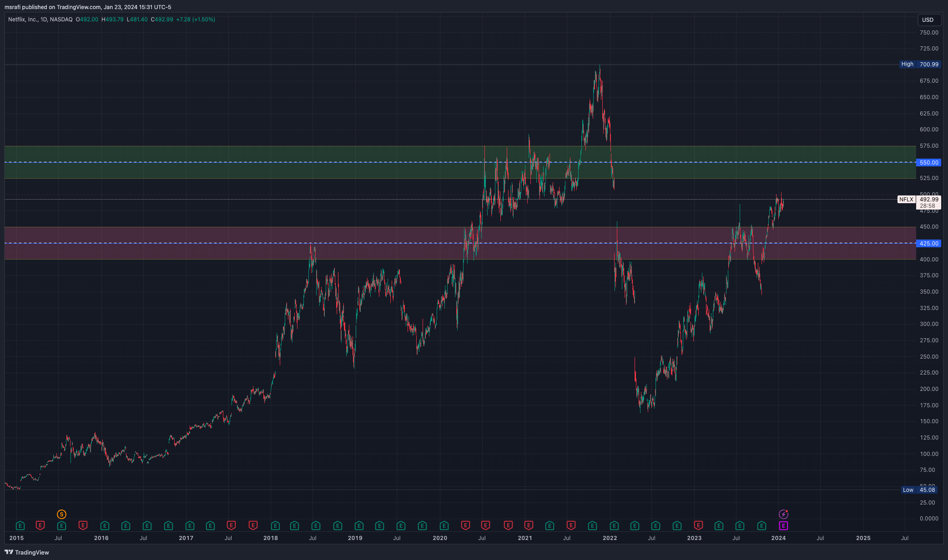Click the TradingView logo link
948x560 pixels.
27,552
